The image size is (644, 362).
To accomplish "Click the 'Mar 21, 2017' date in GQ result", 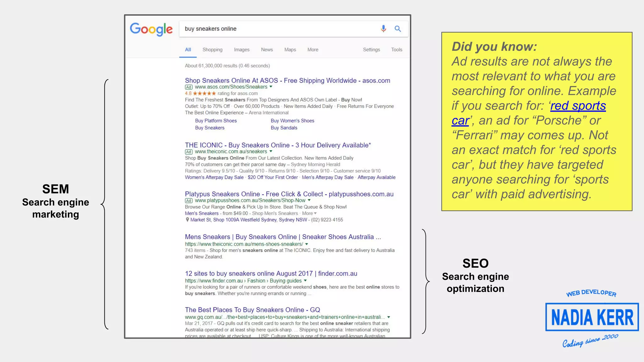I will pos(199,323).
